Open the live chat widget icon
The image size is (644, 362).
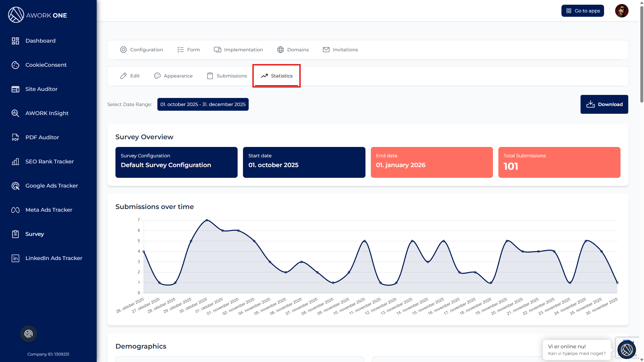[626, 350]
